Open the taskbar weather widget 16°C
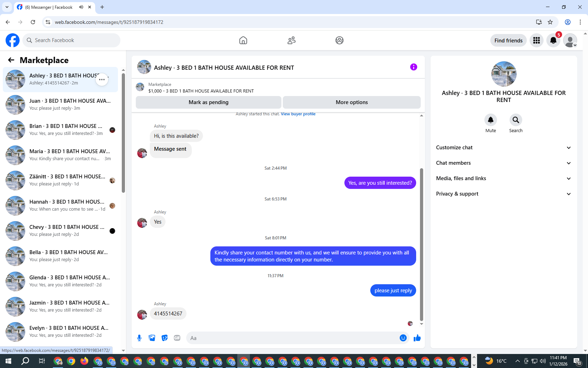Image resolution: width=588 pixels, height=368 pixels. pos(496,361)
